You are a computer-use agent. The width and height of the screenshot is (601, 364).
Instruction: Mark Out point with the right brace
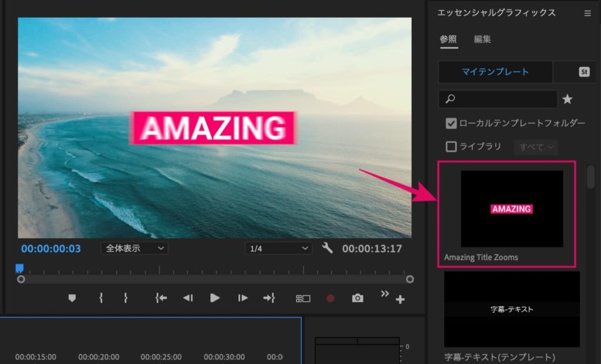[x=126, y=298]
